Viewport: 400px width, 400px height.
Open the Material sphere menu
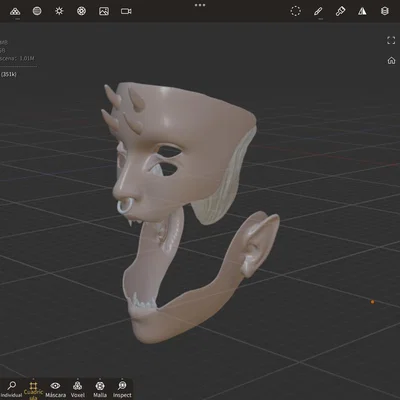coord(37,11)
